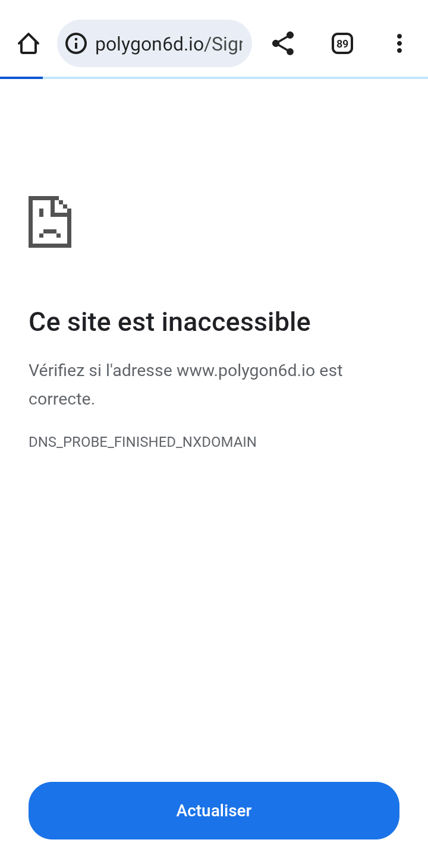Focus the address bar showing polygon6d.io
The width and height of the screenshot is (428, 868).
click(x=155, y=43)
